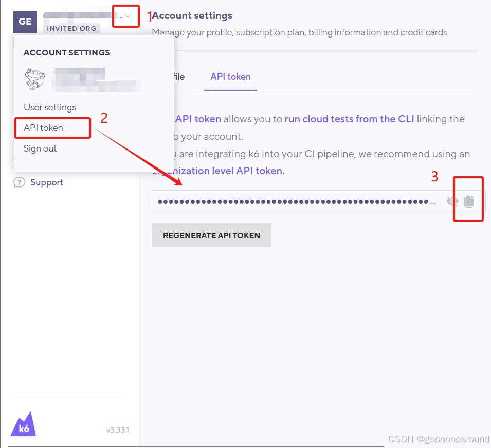491x448 pixels.
Task: Copy the API token to clipboard
Action: (x=469, y=201)
